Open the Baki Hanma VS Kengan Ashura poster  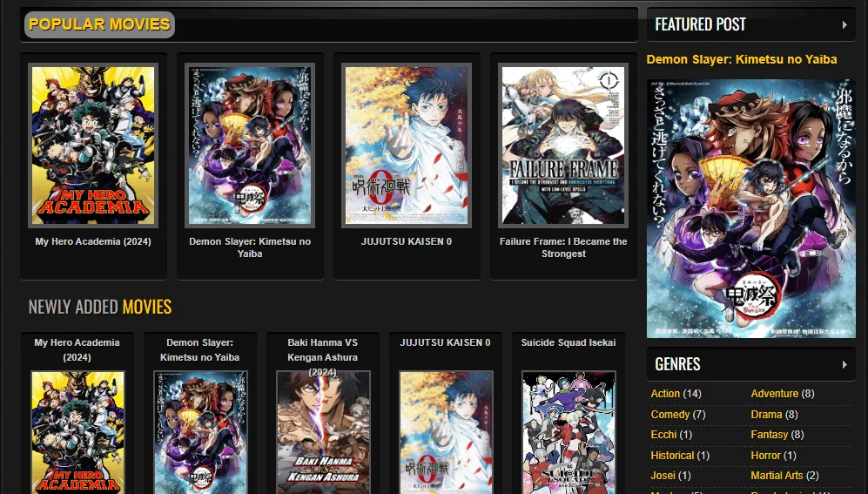point(323,432)
